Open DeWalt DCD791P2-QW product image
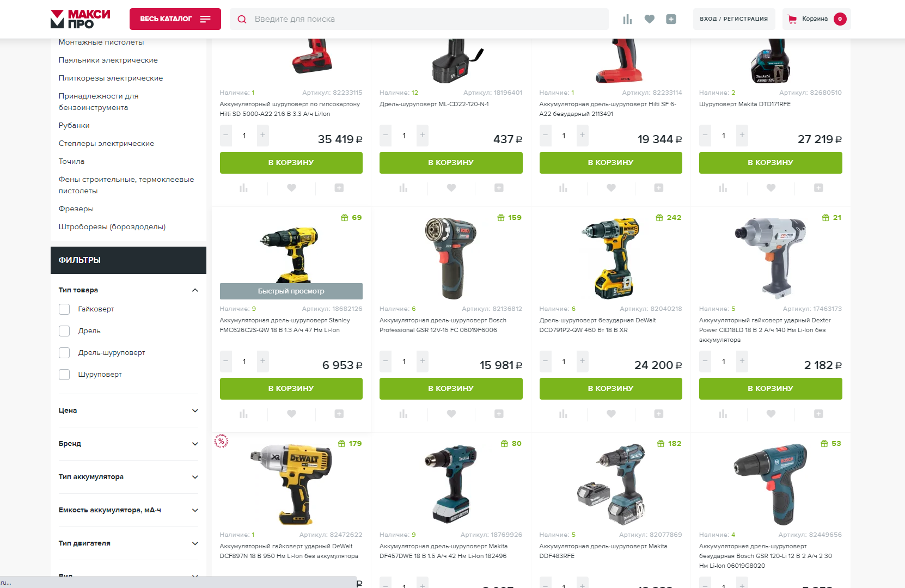Image resolution: width=905 pixels, height=588 pixels. click(611, 259)
